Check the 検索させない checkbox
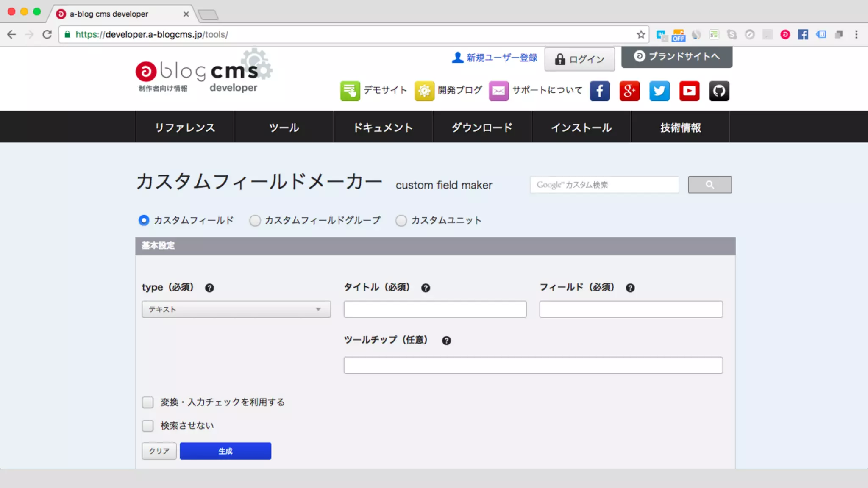This screenshot has width=868, height=488. click(x=147, y=426)
